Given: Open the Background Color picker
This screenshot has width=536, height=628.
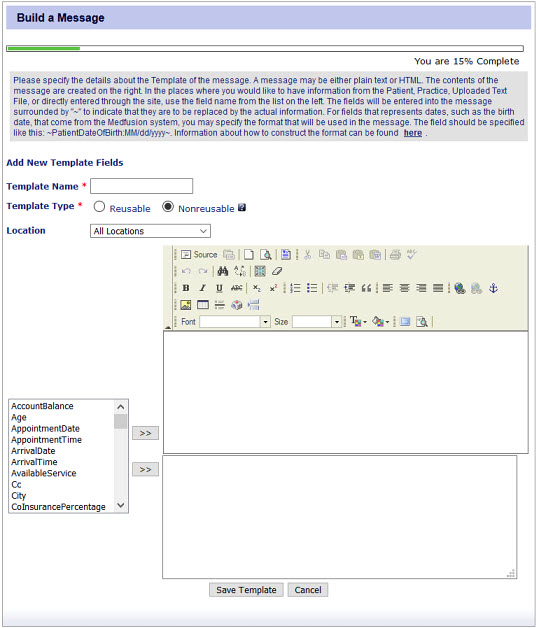Looking at the screenshot, I should 381,322.
